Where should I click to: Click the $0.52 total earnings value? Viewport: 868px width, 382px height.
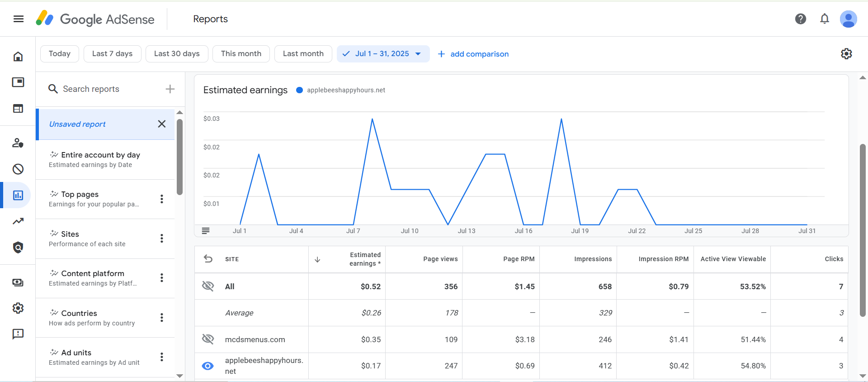point(371,286)
